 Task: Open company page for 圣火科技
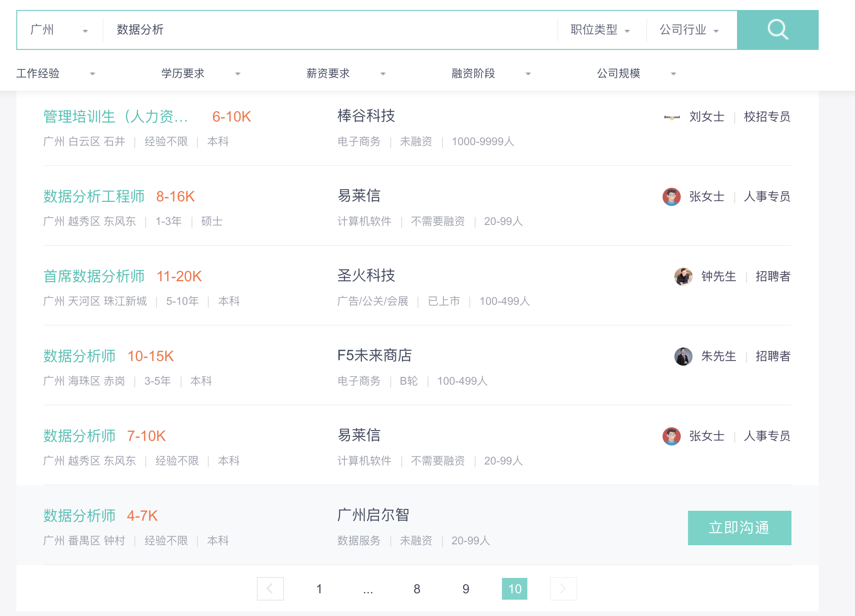point(366,276)
